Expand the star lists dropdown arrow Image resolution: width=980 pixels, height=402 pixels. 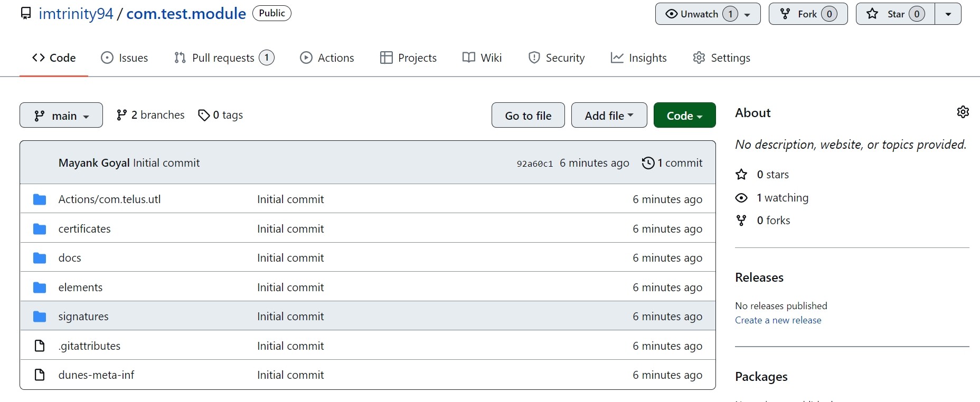948,14
